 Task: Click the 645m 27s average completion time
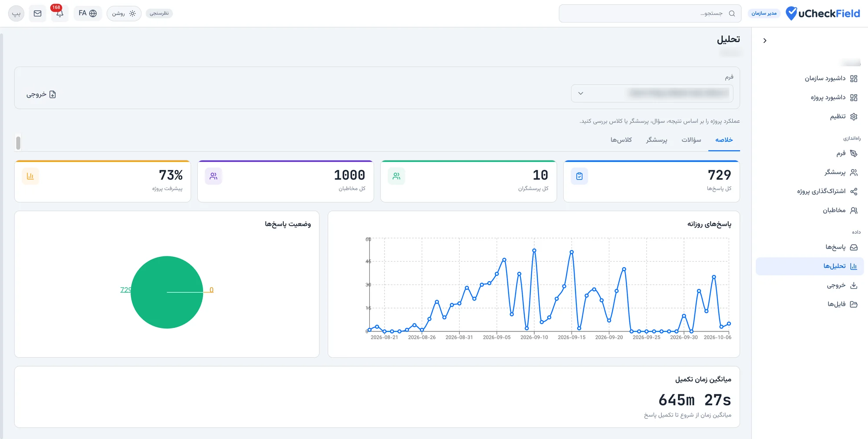[694, 400]
